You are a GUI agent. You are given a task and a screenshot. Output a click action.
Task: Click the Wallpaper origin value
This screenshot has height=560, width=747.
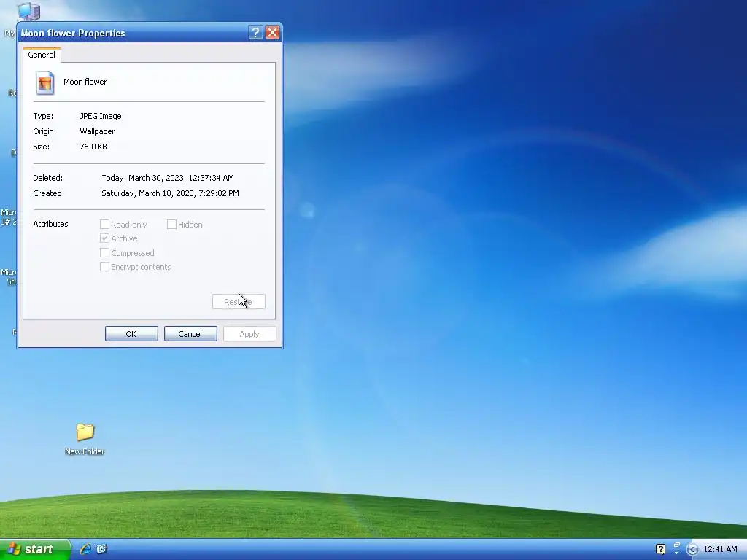(x=97, y=131)
